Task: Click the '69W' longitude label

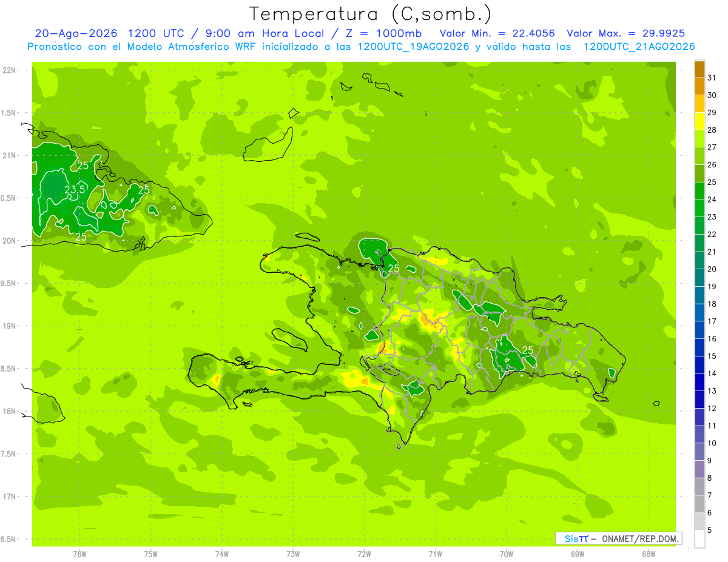Action: click(x=578, y=554)
